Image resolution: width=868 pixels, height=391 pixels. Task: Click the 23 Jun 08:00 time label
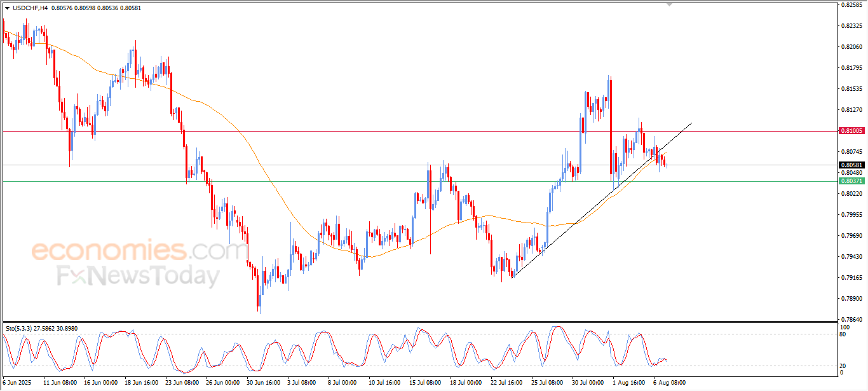[182, 383]
